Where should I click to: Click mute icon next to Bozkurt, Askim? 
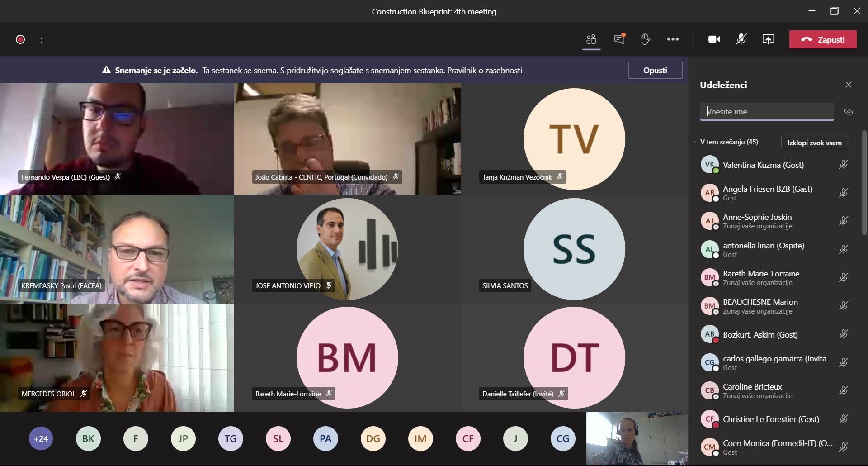pyautogui.click(x=844, y=334)
